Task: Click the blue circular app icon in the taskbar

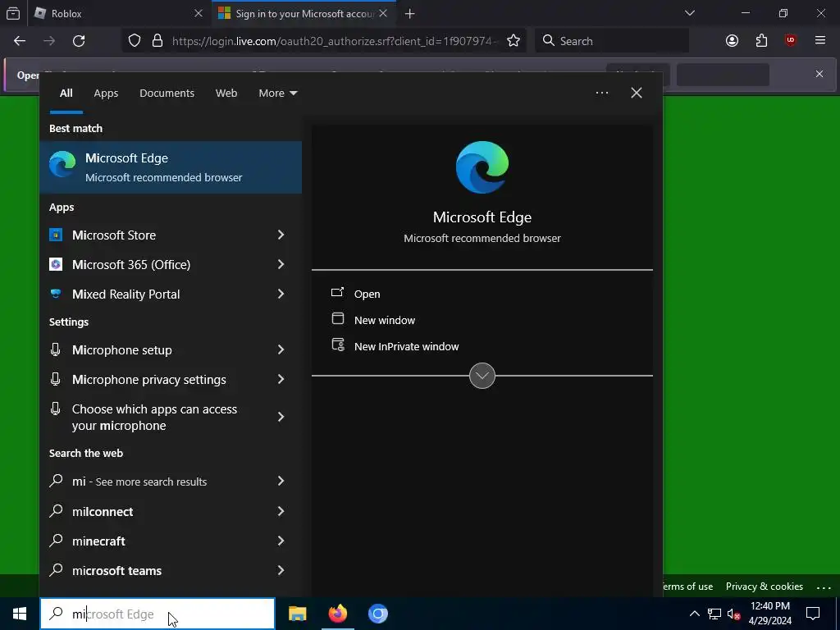Action: [377, 614]
